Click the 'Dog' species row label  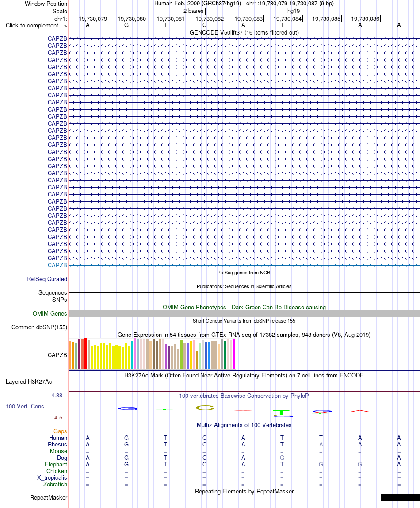coord(62,458)
